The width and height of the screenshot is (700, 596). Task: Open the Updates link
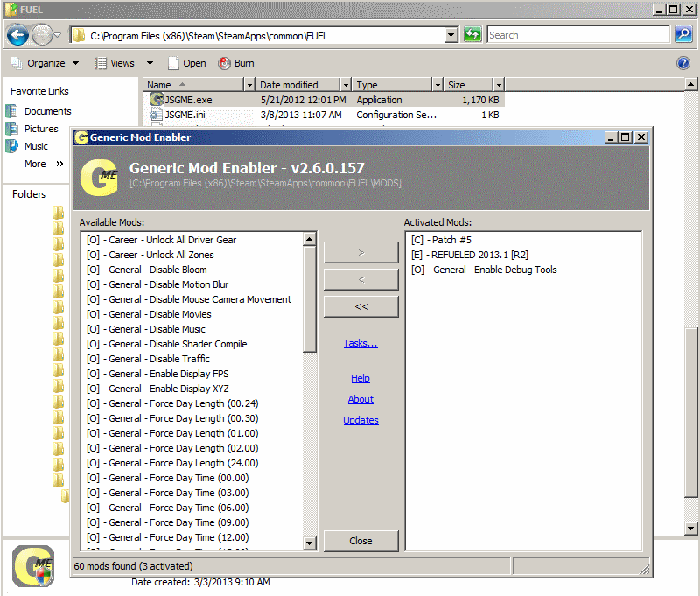point(360,420)
